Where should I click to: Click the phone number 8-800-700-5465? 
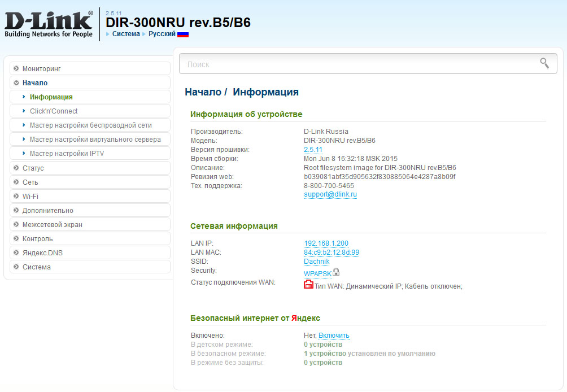click(x=329, y=185)
